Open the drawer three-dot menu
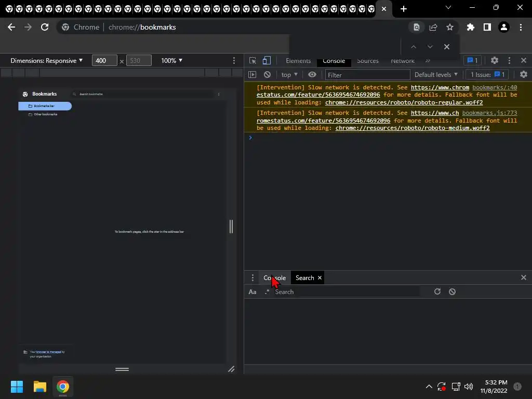 252,278
